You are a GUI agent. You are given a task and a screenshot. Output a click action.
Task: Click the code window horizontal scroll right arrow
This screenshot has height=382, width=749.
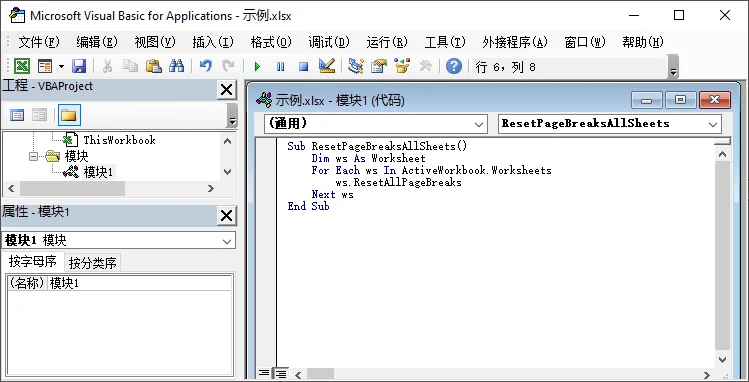click(707, 374)
